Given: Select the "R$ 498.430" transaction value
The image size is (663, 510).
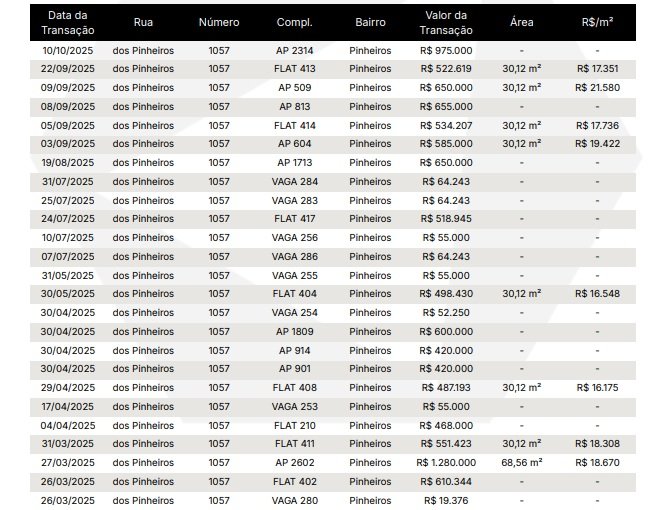Looking at the screenshot, I should point(445,294).
